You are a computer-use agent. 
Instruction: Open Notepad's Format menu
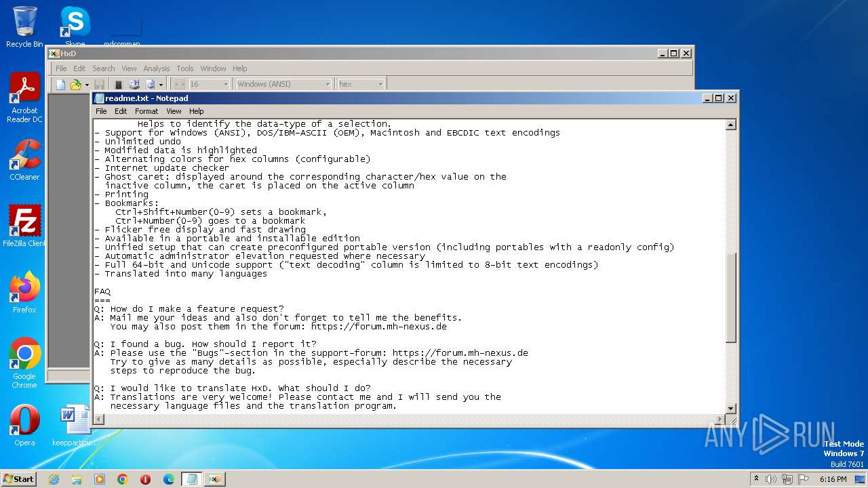click(146, 111)
